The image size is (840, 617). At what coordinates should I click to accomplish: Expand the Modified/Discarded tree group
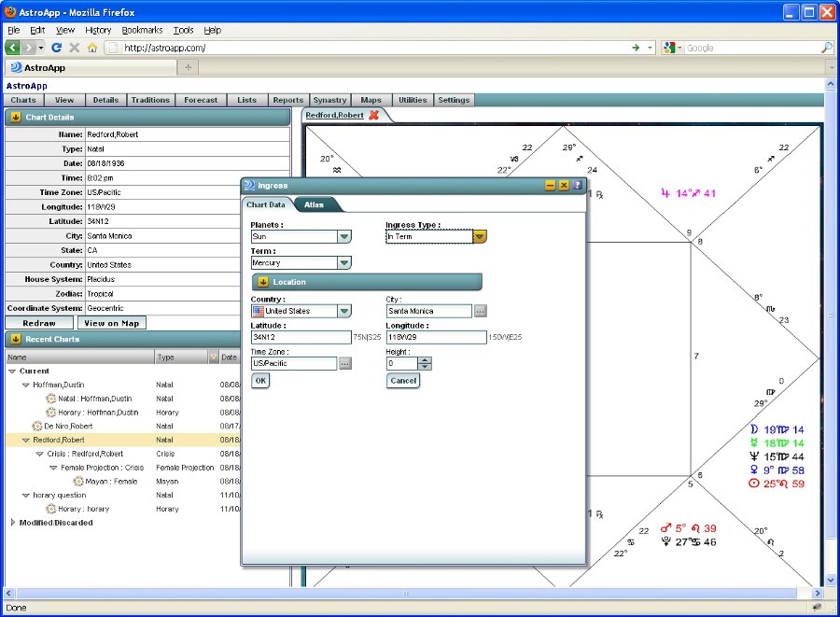coord(13,523)
